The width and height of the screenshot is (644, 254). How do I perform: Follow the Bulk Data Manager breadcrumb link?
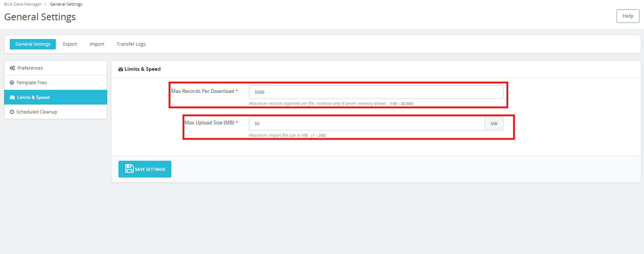(23, 4)
